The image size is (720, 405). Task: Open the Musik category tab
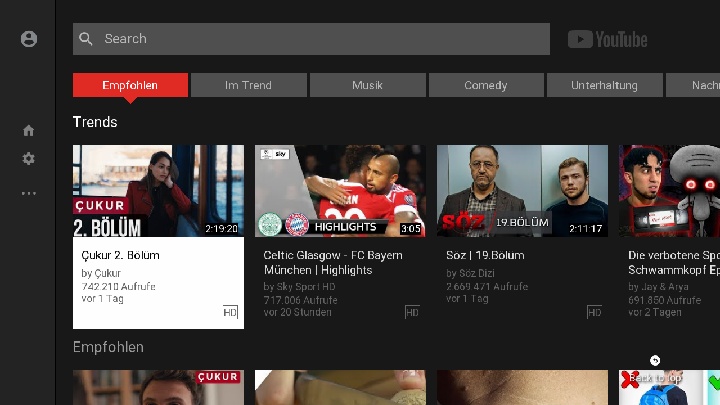point(367,85)
